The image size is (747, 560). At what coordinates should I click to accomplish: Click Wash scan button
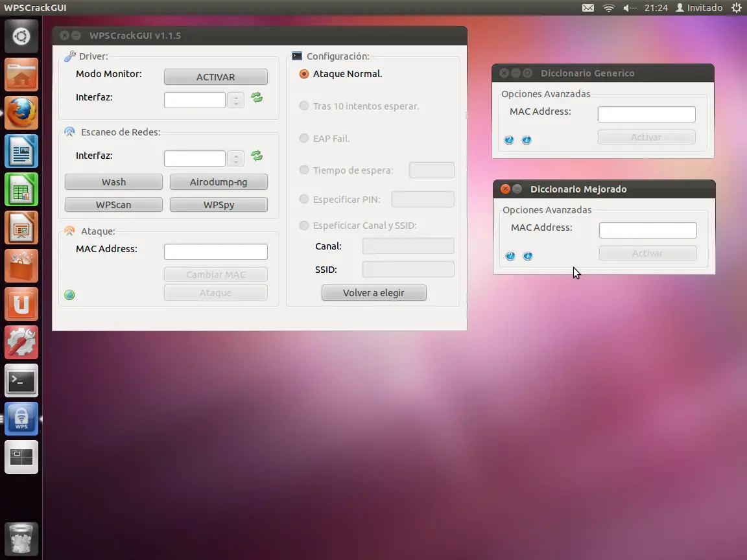pos(114,182)
